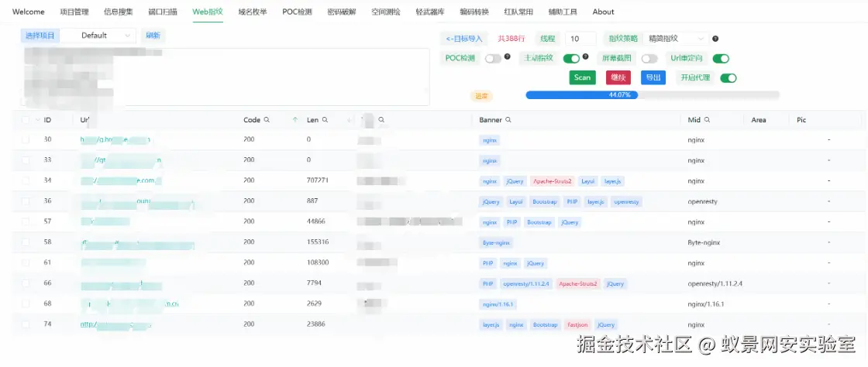Open the 轻武器库 tab
The image size is (868, 367).
430,12
